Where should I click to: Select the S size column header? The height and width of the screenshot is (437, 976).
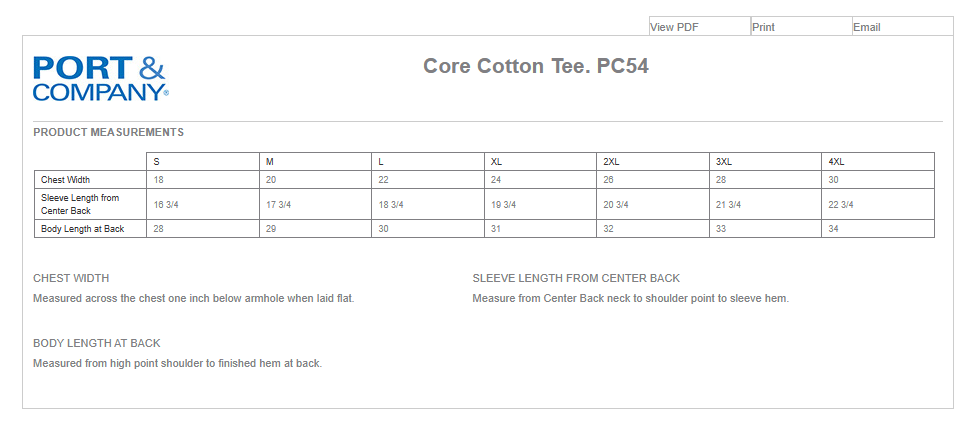pyautogui.click(x=156, y=162)
